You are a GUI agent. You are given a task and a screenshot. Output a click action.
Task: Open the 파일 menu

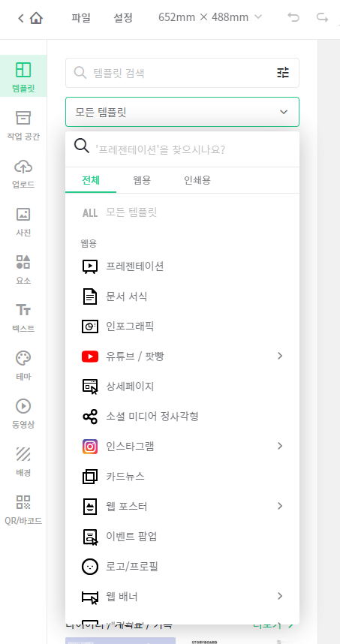pos(81,18)
